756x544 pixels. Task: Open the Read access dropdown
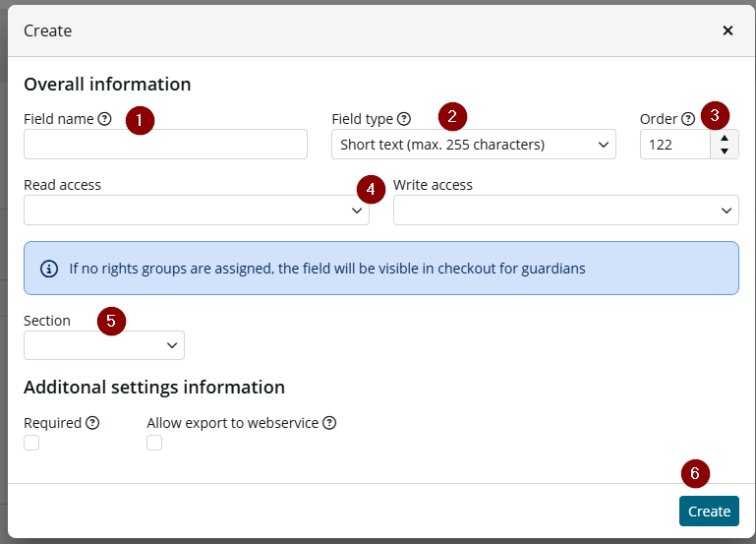coord(197,210)
